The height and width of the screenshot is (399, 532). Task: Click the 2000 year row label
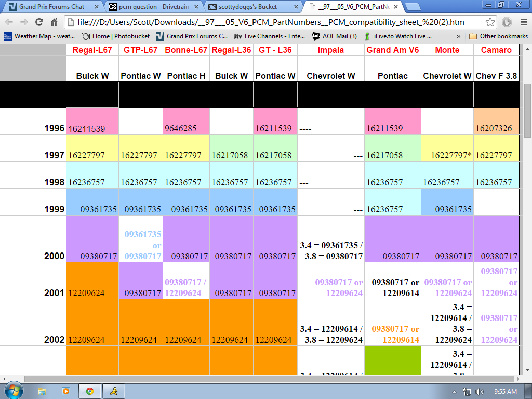tap(54, 256)
